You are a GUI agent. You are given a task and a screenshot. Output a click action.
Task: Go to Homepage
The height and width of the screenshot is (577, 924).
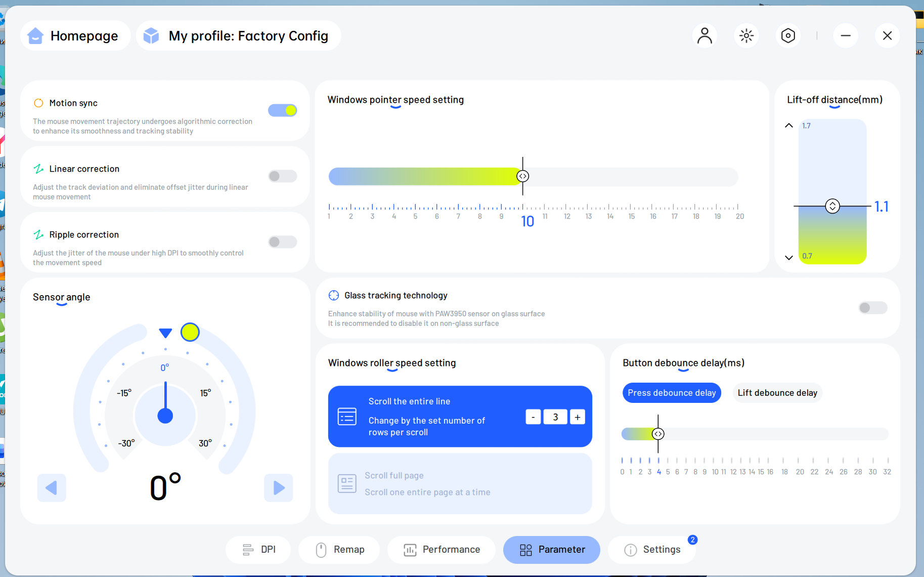(75, 35)
